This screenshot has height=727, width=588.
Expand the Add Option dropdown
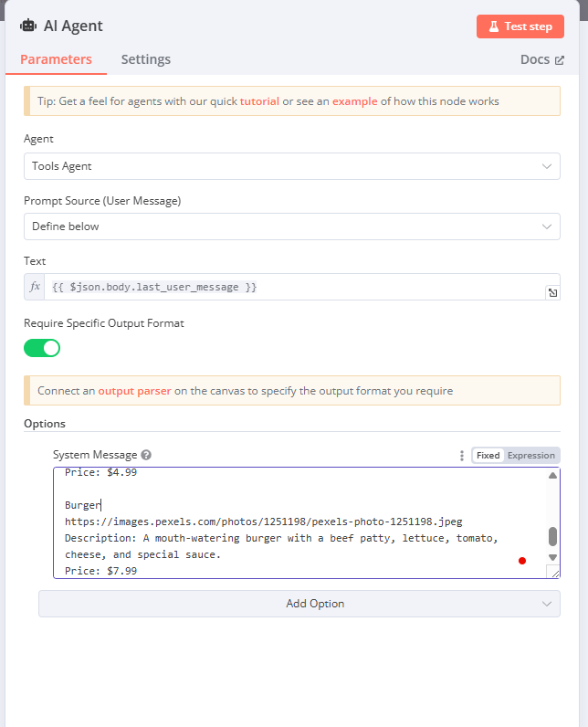(299, 604)
